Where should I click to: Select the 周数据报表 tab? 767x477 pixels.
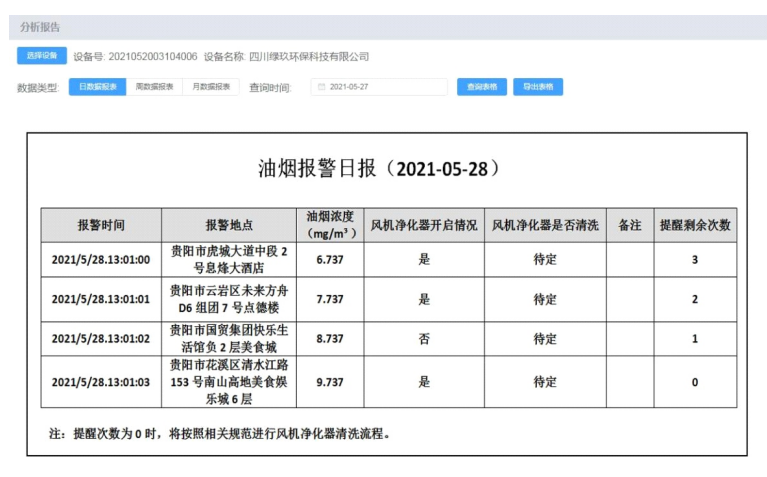pyautogui.click(x=154, y=87)
